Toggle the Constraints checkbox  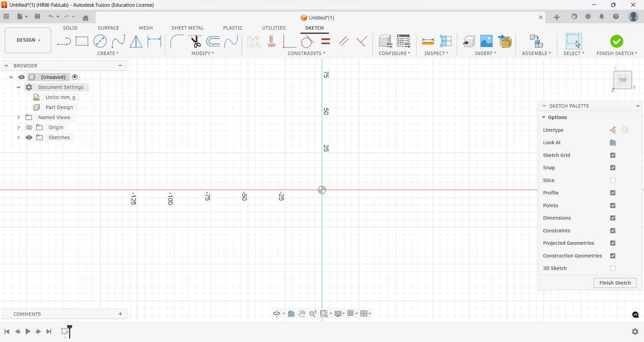[x=613, y=231]
